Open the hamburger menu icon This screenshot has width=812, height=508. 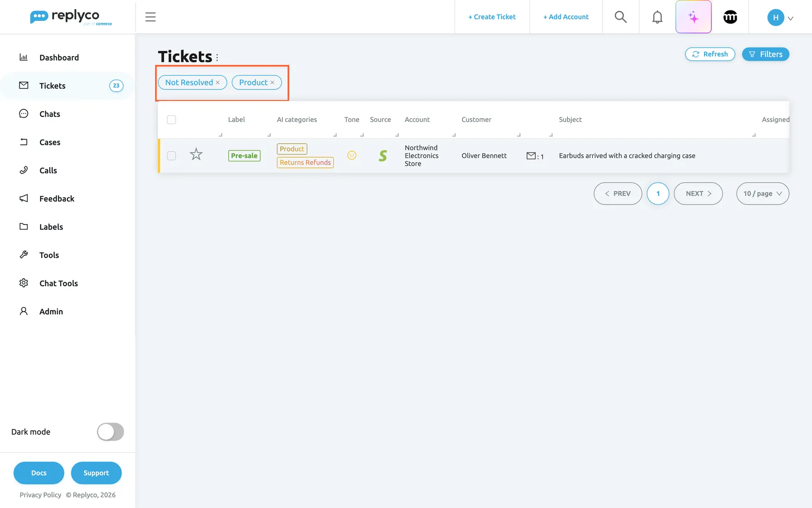[x=150, y=17]
